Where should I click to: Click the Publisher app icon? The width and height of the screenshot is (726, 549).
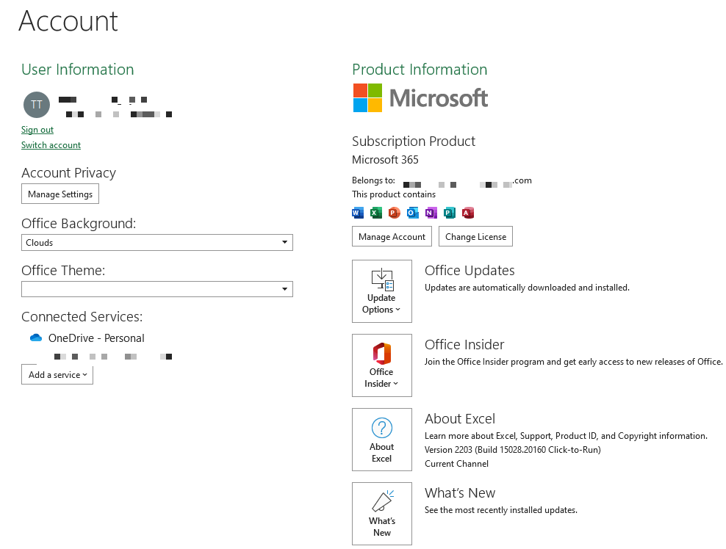pyautogui.click(x=449, y=213)
